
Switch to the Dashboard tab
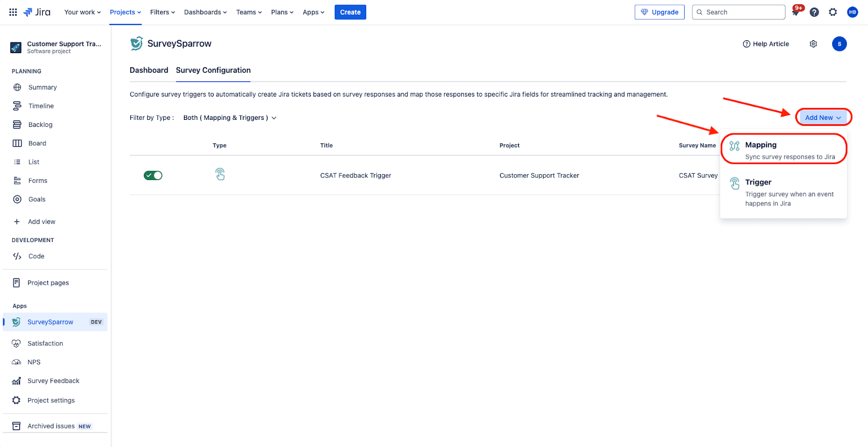coord(149,70)
